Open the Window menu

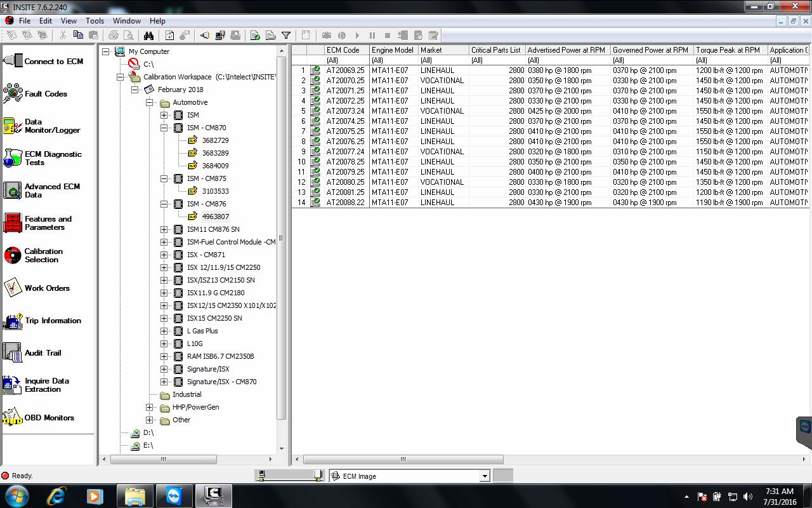[x=127, y=21]
